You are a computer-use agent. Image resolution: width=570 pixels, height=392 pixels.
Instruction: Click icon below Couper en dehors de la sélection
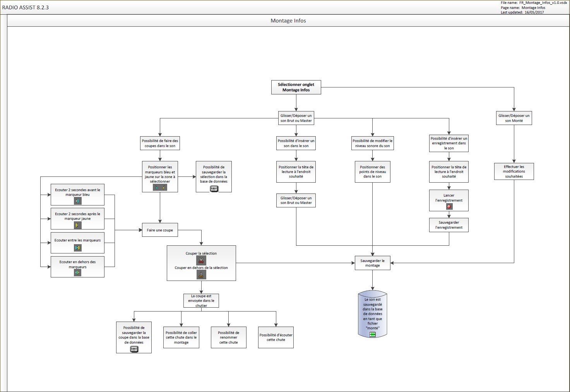coord(201,275)
